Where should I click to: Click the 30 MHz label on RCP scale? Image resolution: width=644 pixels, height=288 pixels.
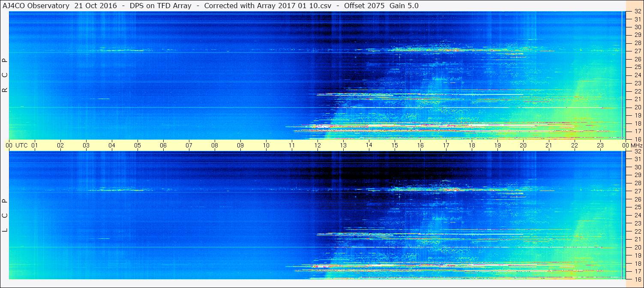click(638, 27)
